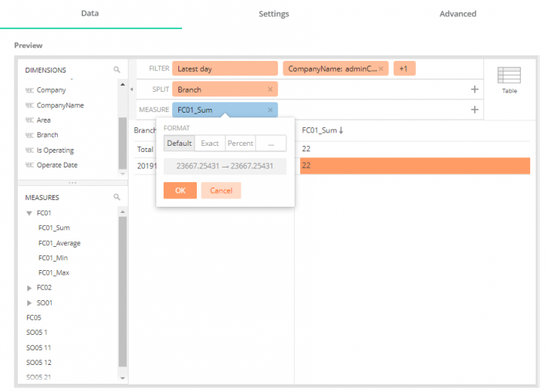Click the measures list scrollbar thumb
The width and height of the screenshot is (548, 392).
tap(122, 292)
